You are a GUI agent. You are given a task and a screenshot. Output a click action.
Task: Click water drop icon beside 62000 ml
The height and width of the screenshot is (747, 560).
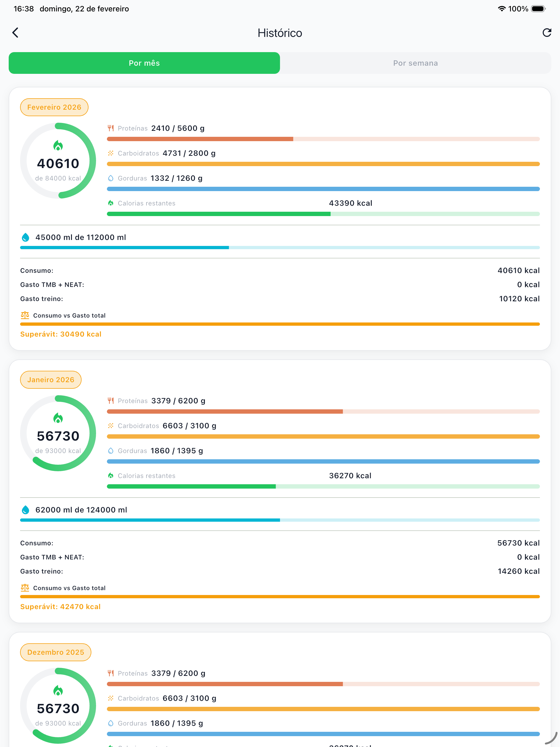pyautogui.click(x=25, y=510)
